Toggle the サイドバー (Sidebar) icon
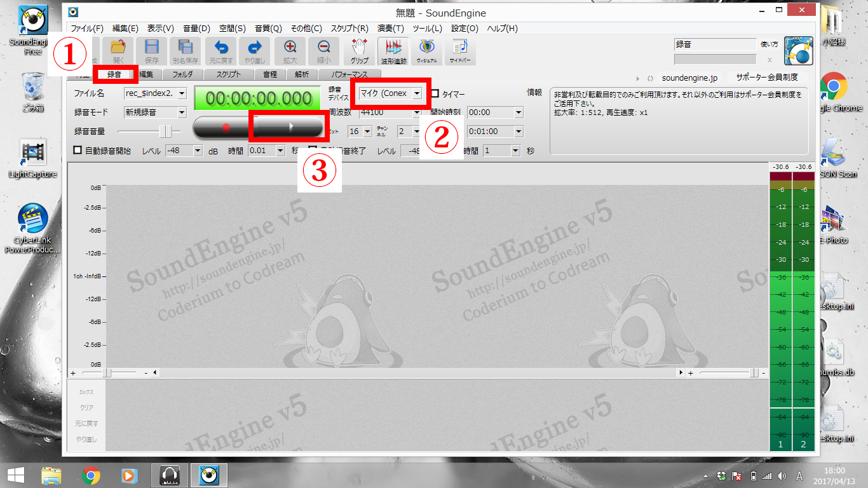This screenshot has height=488, width=868. point(461,51)
